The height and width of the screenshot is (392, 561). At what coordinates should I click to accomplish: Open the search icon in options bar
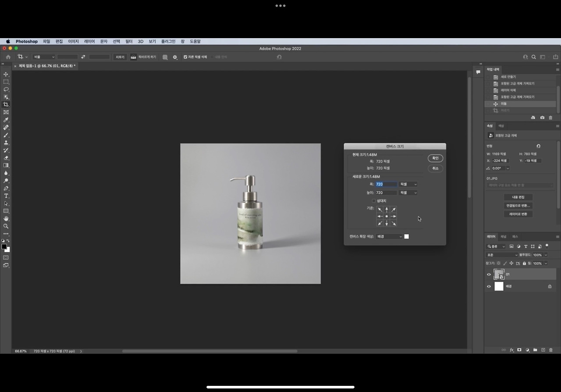coord(534,57)
